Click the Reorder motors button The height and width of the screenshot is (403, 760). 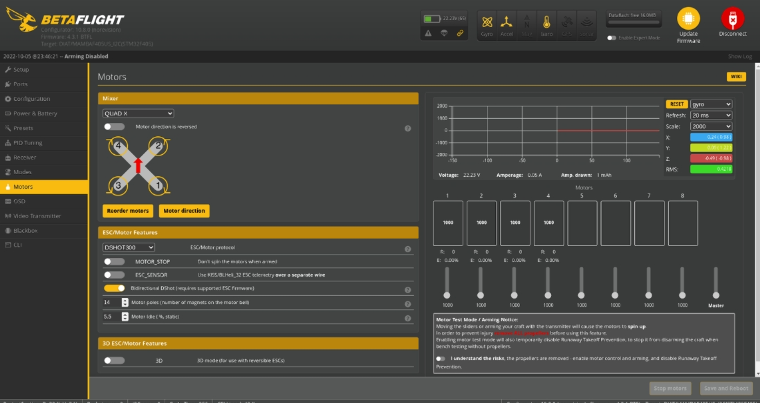pos(127,211)
